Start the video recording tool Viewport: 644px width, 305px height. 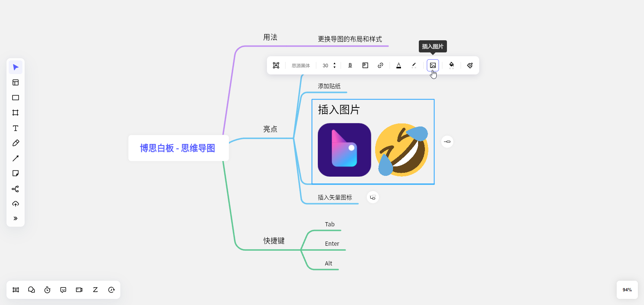79,290
